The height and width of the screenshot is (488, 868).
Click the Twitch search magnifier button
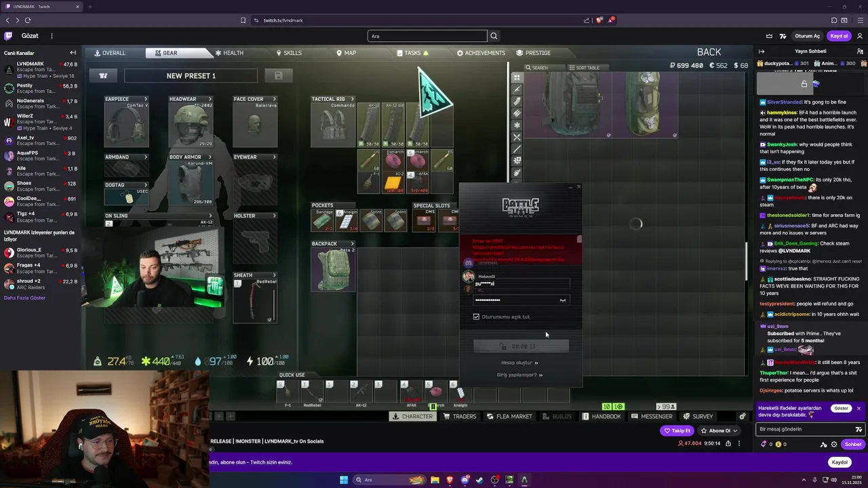(494, 36)
